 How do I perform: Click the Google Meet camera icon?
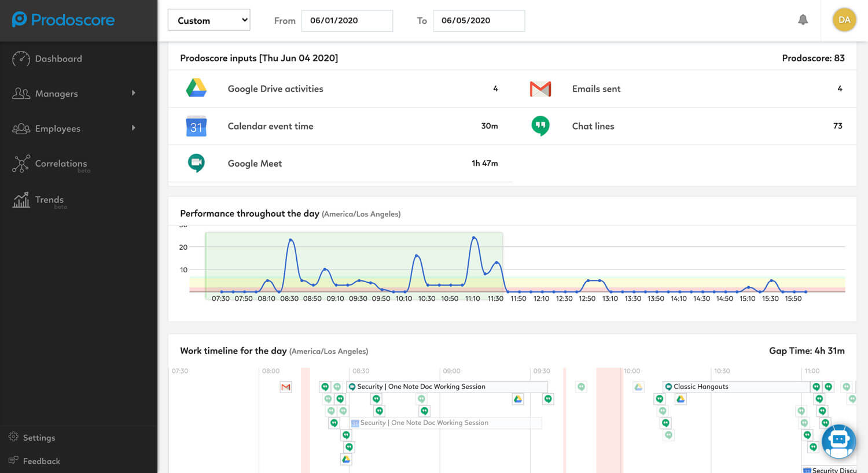[x=196, y=163]
